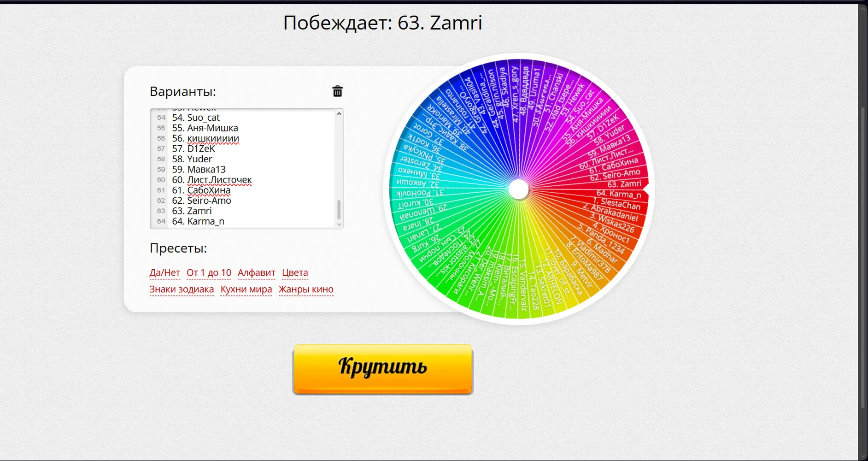Click the yellow Крутить spin button

pyautogui.click(x=383, y=369)
